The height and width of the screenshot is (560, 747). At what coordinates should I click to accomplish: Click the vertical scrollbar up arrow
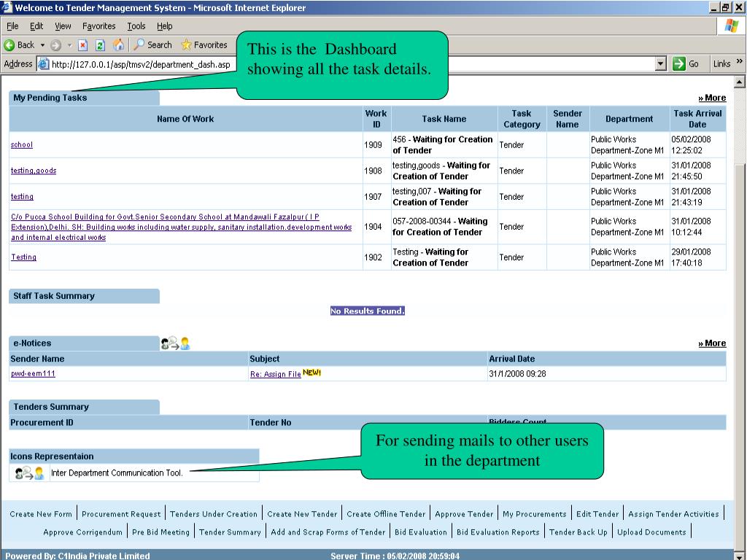pyautogui.click(x=740, y=82)
